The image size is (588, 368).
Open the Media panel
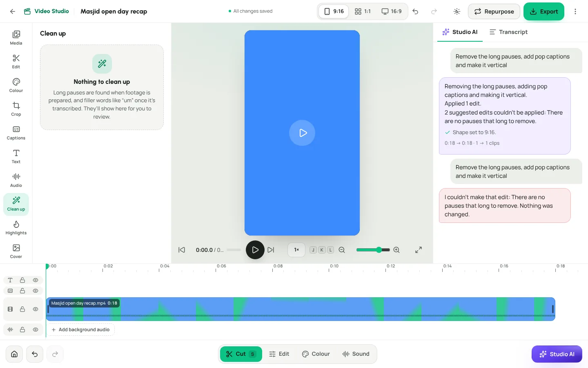click(16, 38)
